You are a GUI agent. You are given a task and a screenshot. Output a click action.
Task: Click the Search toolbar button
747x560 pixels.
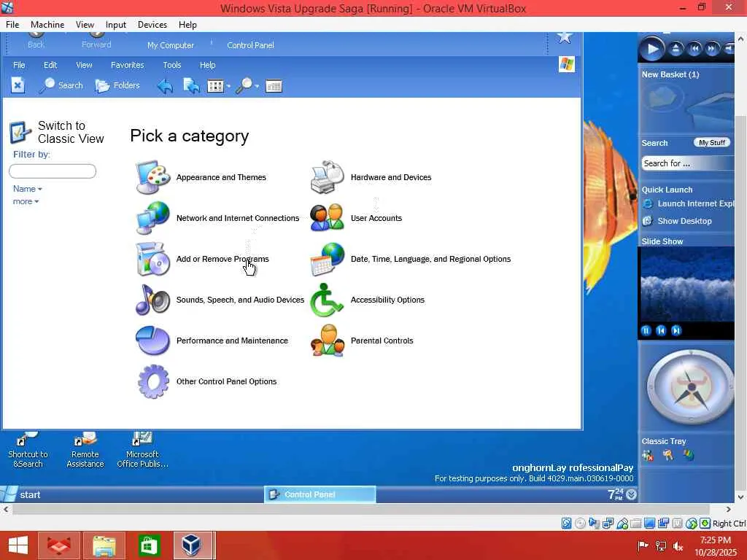[61, 86]
